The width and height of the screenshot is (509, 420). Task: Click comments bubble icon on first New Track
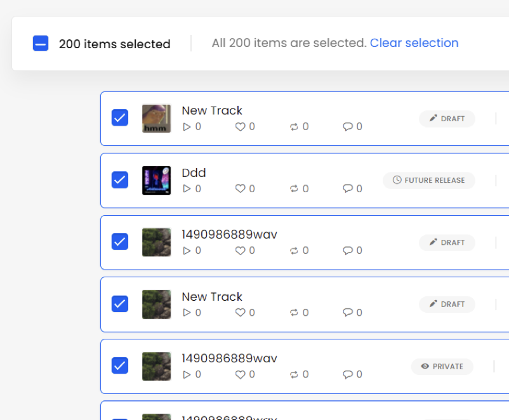click(348, 127)
